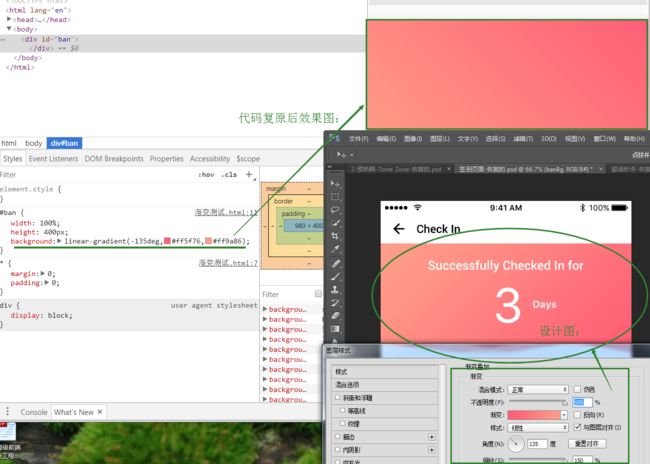Open Photoshop 文件(F) menu
This screenshot has height=464, width=650.
(359, 138)
